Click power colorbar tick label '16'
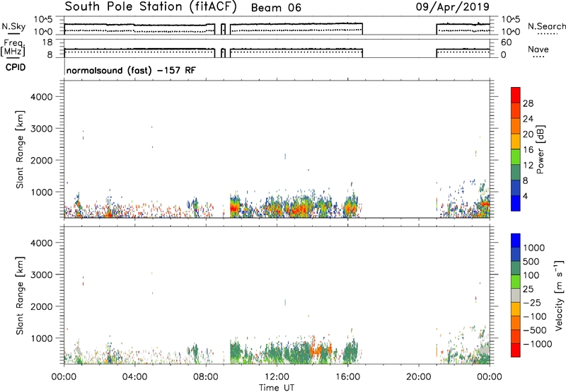Viewport: 566px width, 392px height. pyautogui.click(x=528, y=150)
